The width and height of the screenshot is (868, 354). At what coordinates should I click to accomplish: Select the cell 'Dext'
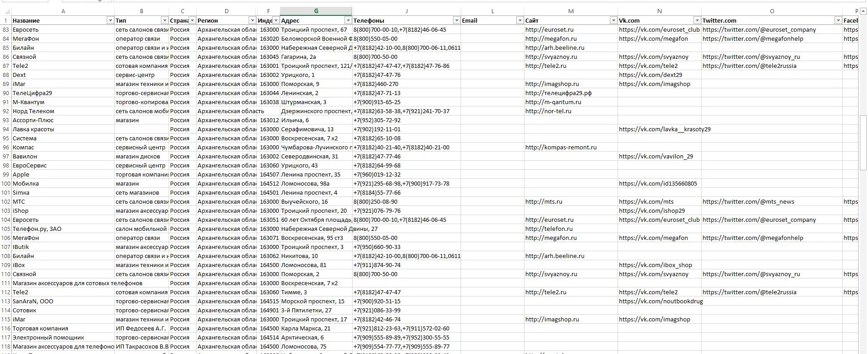(63, 75)
